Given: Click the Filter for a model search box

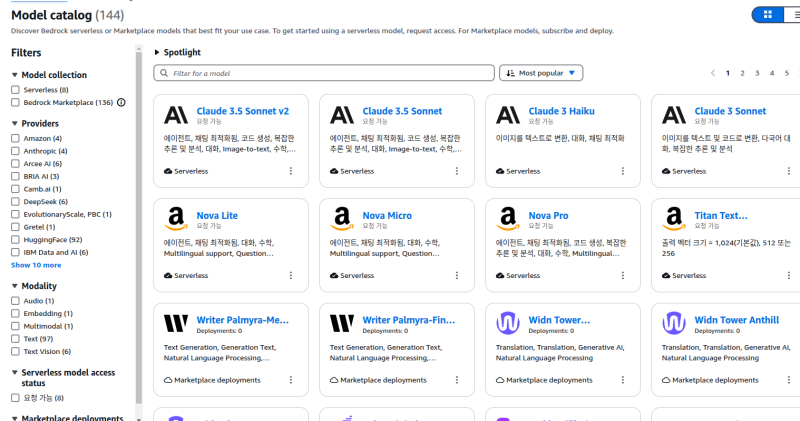Looking at the screenshot, I should point(323,73).
